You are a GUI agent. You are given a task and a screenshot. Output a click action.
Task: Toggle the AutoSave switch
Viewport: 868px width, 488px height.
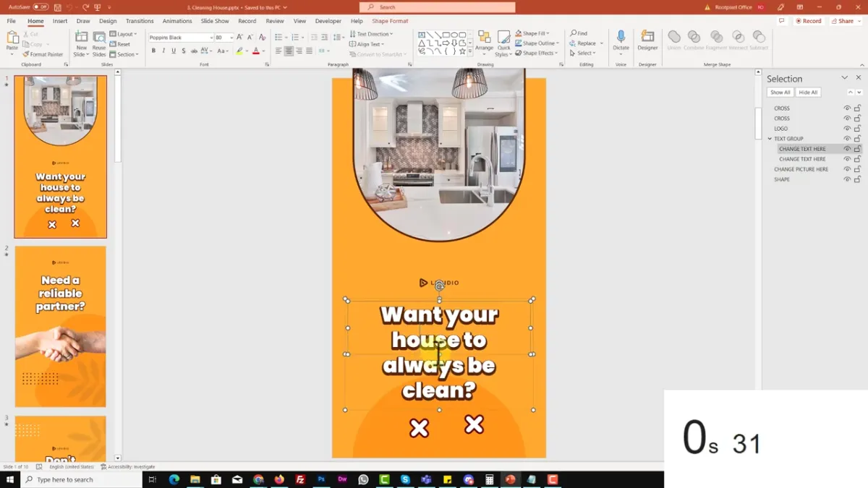click(41, 7)
